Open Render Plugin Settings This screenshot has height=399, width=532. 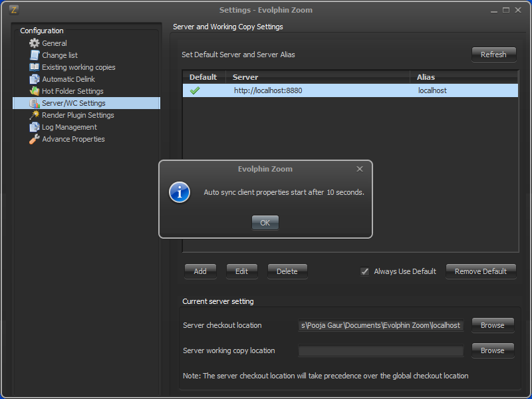click(78, 115)
